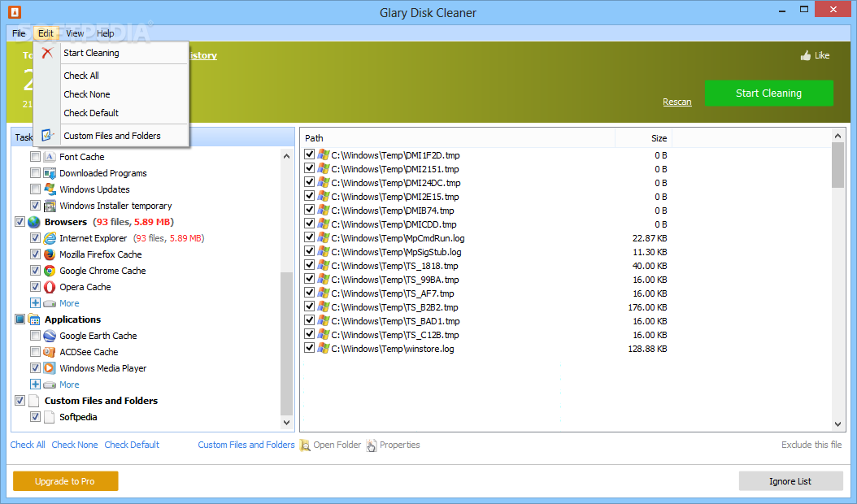Click the Windows Installer temporary icon

[x=50, y=206]
